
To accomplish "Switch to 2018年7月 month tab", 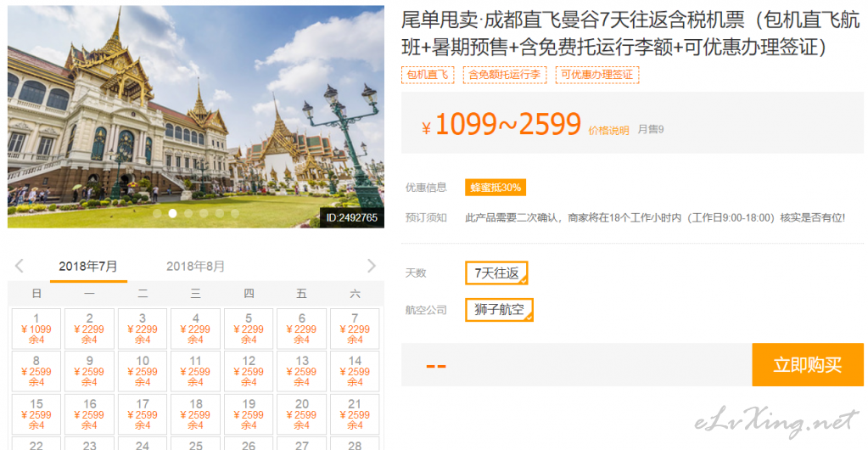I will [88, 267].
